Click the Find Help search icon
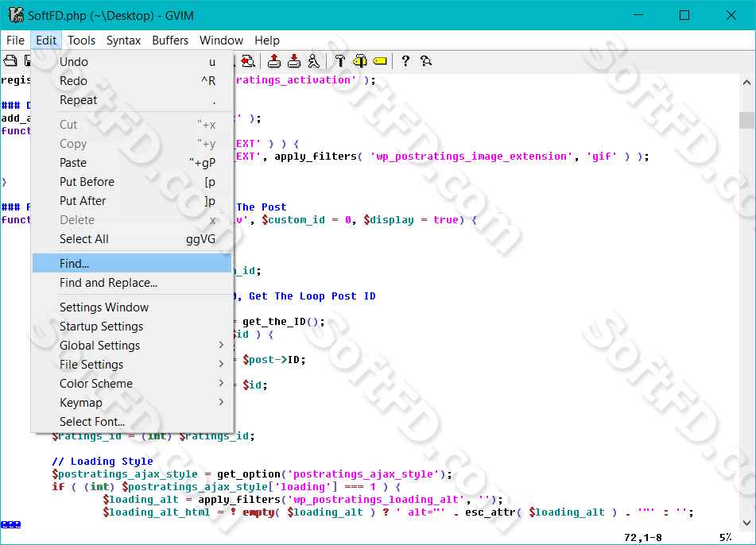The height and width of the screenshot is (545, 756). coord(426,60)
